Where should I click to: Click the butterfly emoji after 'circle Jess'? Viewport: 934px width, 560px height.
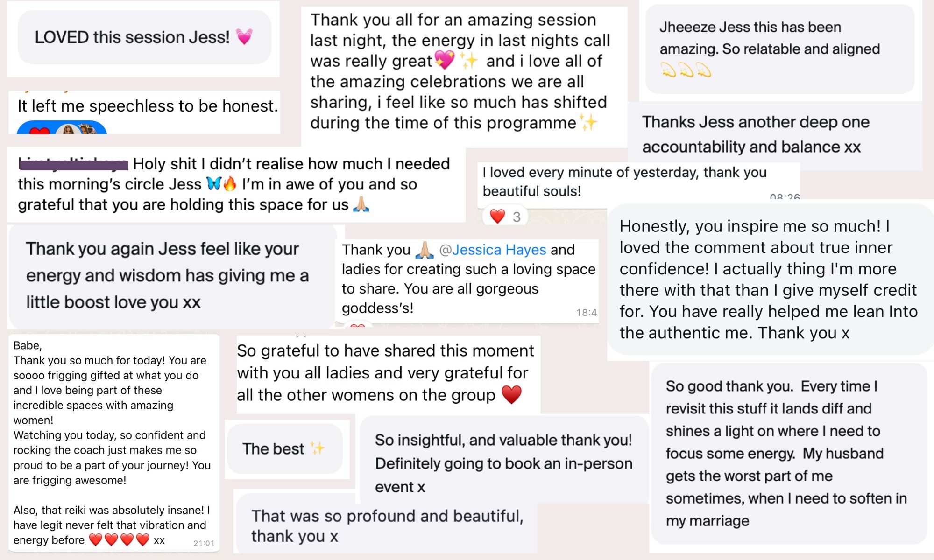213,184
